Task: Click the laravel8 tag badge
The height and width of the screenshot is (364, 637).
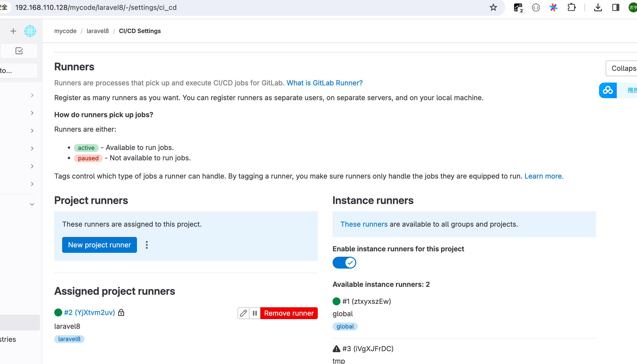Action: tap(69, 339)
